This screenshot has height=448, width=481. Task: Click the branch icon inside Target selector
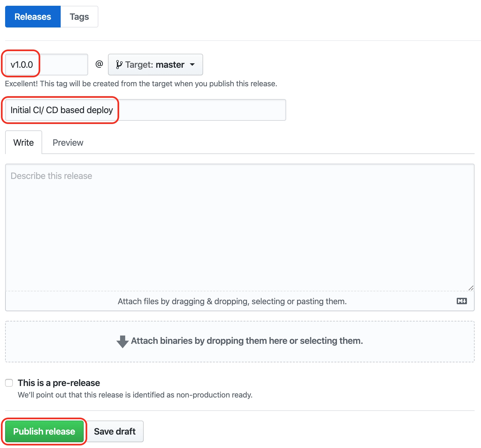[120, 64]
